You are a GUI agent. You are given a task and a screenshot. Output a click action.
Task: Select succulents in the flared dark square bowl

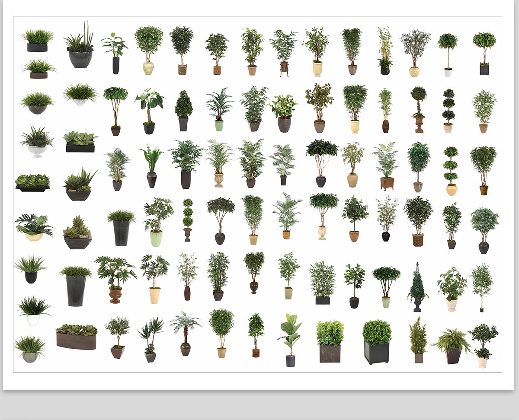point(78,232)
